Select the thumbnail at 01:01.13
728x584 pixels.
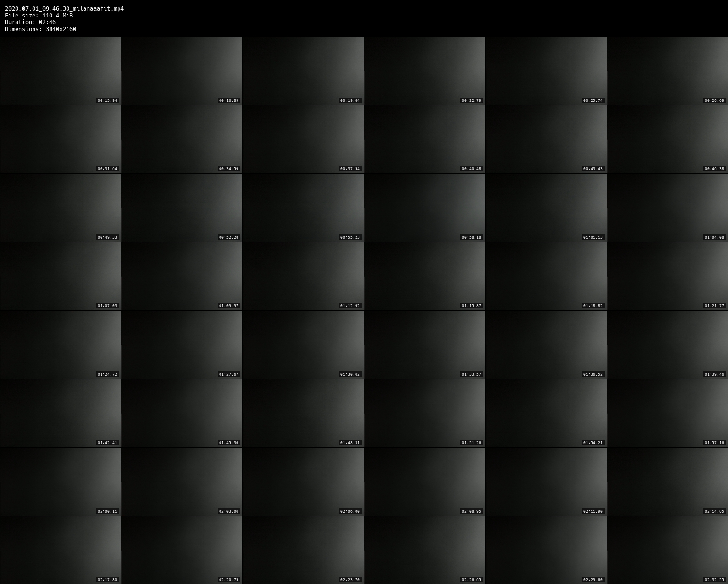point(546,208)
